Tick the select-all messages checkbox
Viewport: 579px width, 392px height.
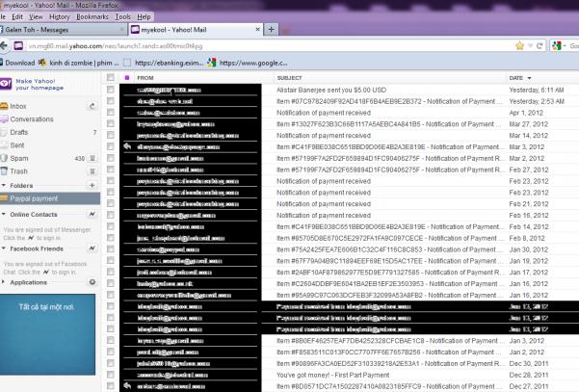click(111, 77)
